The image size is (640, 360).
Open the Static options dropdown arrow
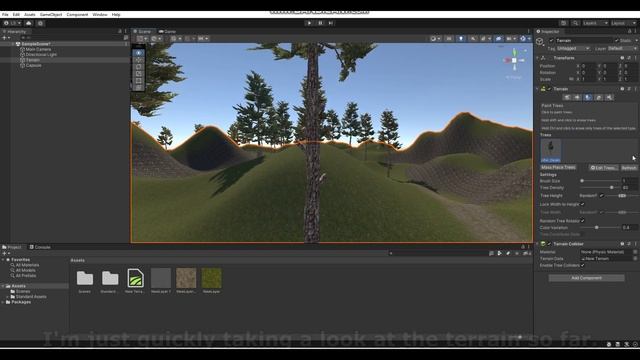636,40
